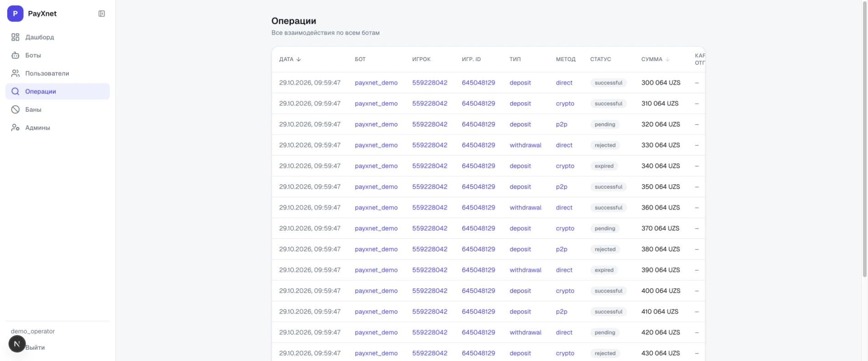Click the Баны prohibition icon
The image size is (868, 361).
click(15, 109)
